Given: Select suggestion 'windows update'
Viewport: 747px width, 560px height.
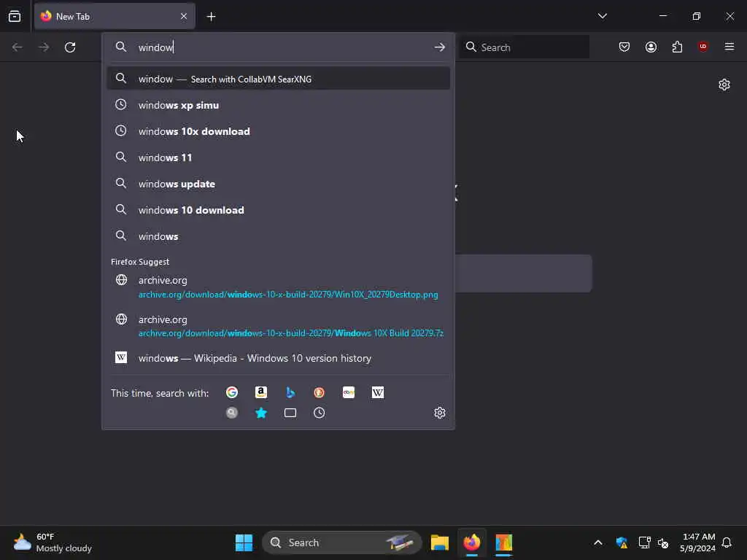Looking at the screenshot, I should (x=278, y=183).
